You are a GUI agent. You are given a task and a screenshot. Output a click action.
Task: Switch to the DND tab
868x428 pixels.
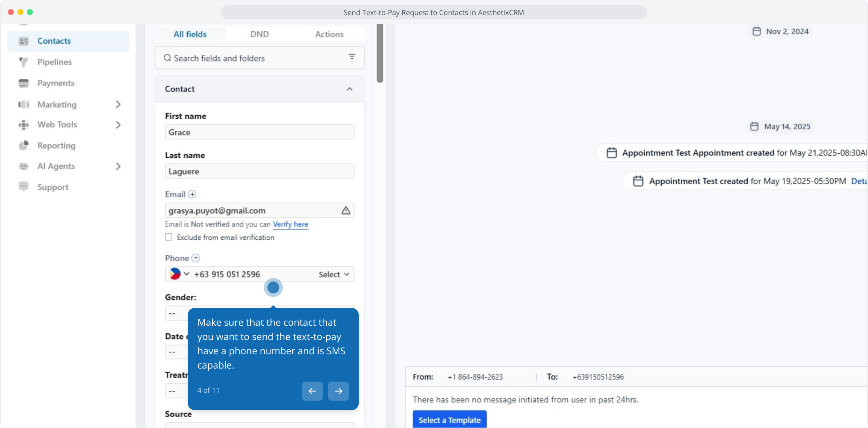tap(259, 34)
